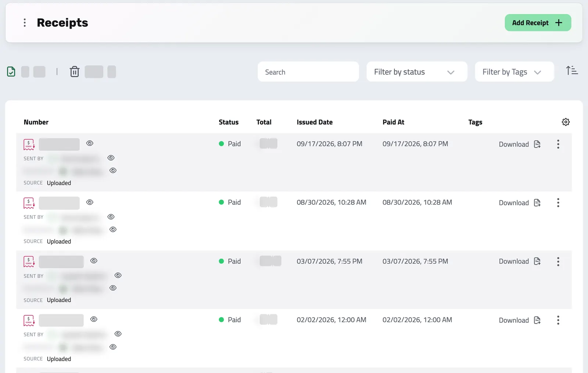This screenshot has width=588, height=373.
Task: Click receipt icon of 08/30/2026 row
Action: pyautogui.click(x=29, y=203)
